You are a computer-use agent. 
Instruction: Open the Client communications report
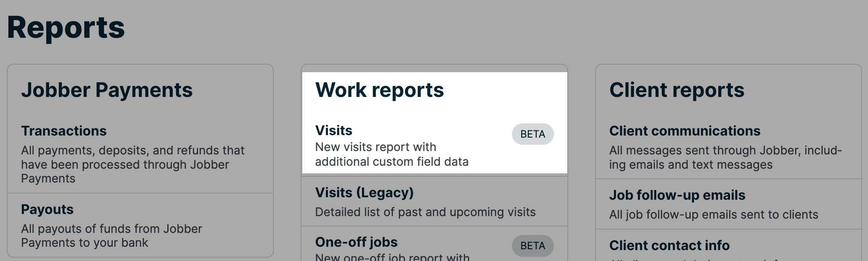click(x=684, y=131)
